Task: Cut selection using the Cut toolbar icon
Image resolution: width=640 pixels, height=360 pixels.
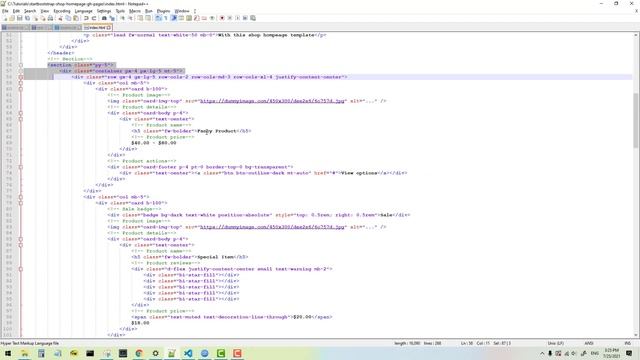Action: (60, 18)
